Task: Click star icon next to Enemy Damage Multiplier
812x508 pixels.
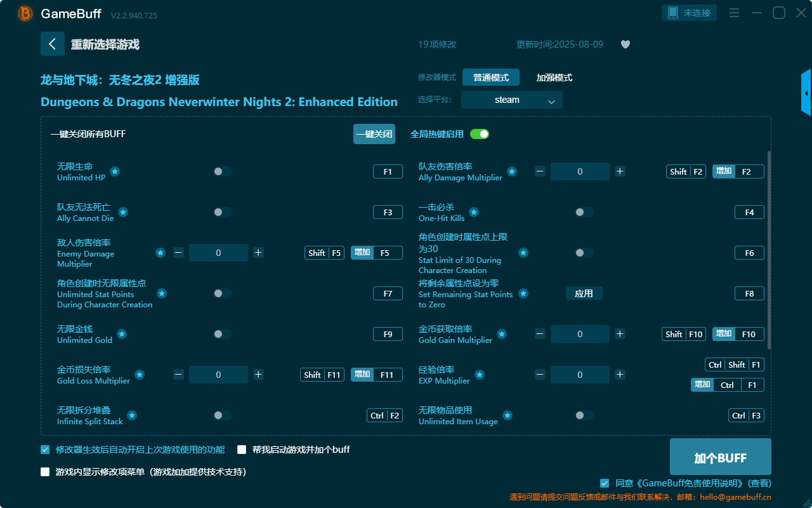Action: point(160,253)
